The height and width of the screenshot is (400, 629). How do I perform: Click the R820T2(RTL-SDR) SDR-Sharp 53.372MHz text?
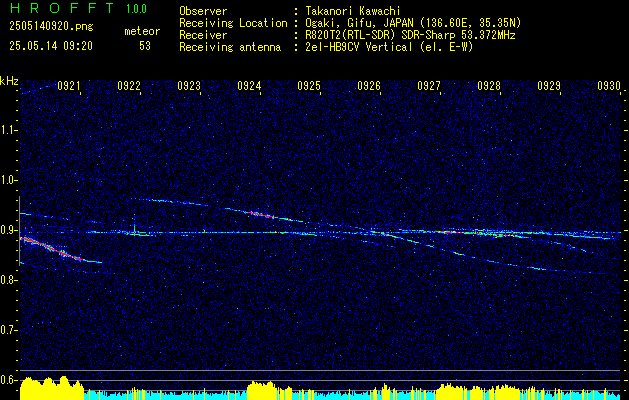click(x=410, y=35)
